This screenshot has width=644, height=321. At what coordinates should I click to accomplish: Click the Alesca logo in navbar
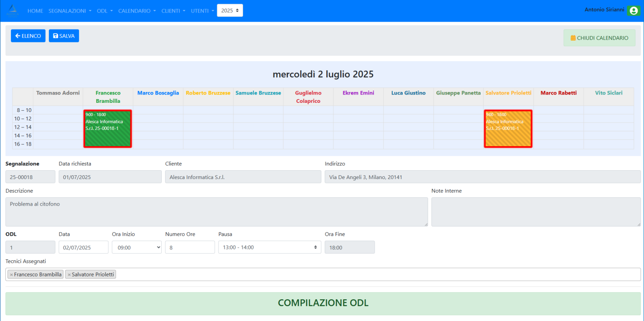coord(13,11)
